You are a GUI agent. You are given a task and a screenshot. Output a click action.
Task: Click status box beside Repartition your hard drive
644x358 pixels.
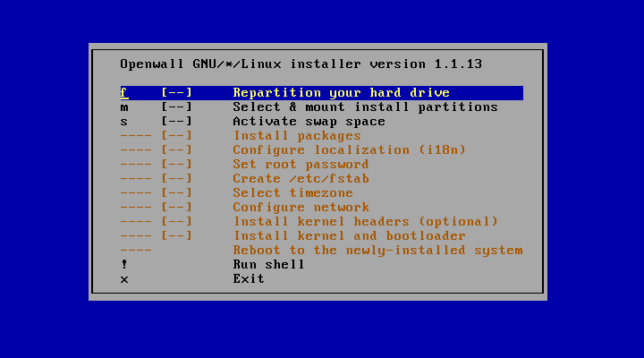tap(177, 93)
